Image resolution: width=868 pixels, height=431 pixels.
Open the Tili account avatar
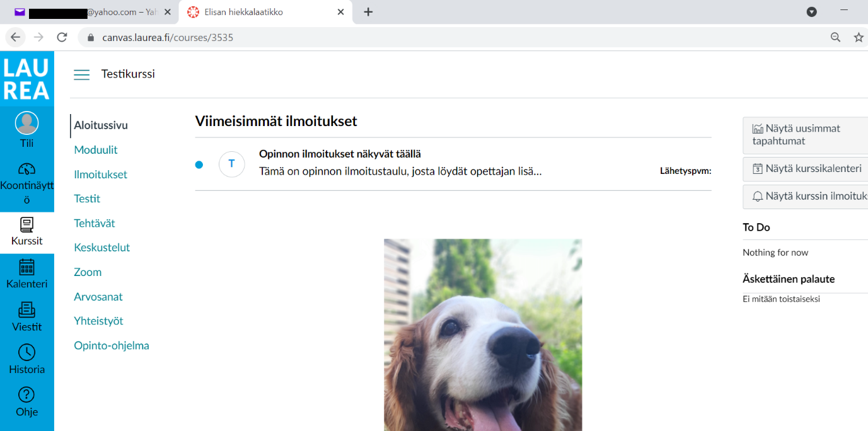(26, 123)
